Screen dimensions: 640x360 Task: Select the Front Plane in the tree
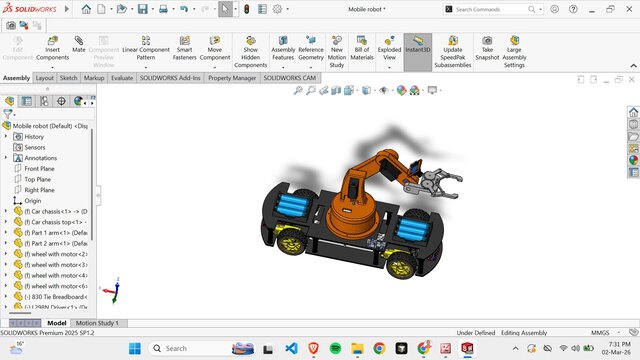pos(39,168)
